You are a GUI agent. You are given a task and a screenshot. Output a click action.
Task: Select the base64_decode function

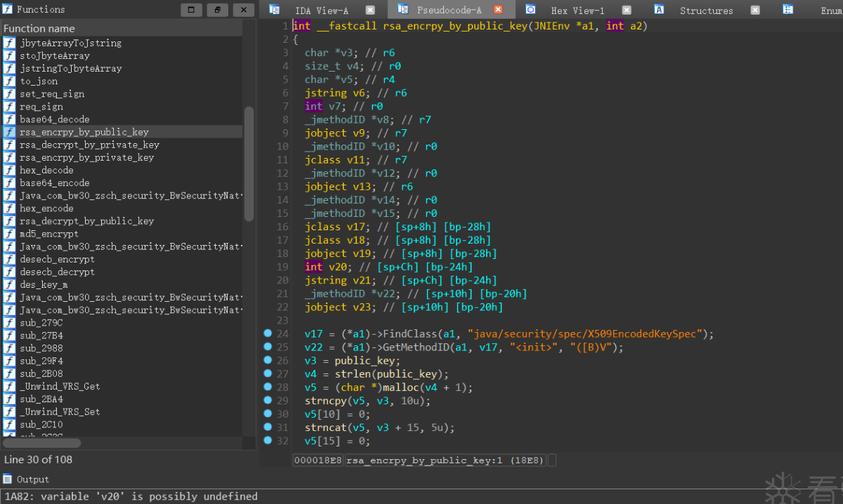55,119
